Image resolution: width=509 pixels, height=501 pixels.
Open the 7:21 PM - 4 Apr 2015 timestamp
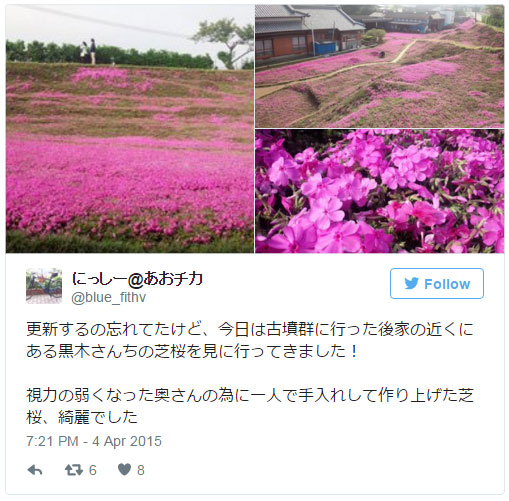coord(94,441)
